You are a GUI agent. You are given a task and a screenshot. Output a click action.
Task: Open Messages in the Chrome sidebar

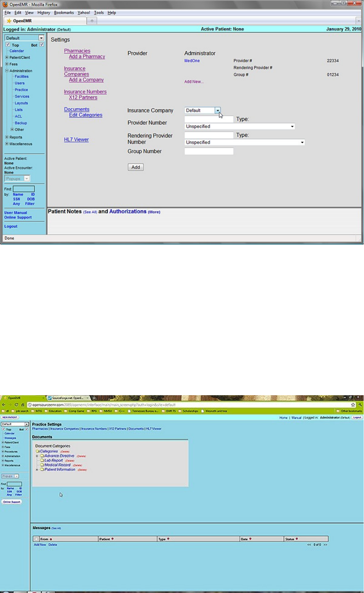tap(10, 438)
